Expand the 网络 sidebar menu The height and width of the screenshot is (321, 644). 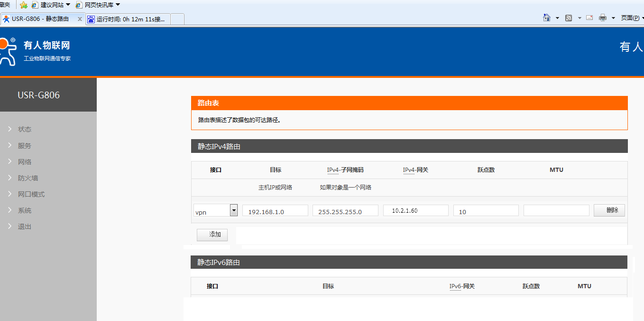[25, 162]
